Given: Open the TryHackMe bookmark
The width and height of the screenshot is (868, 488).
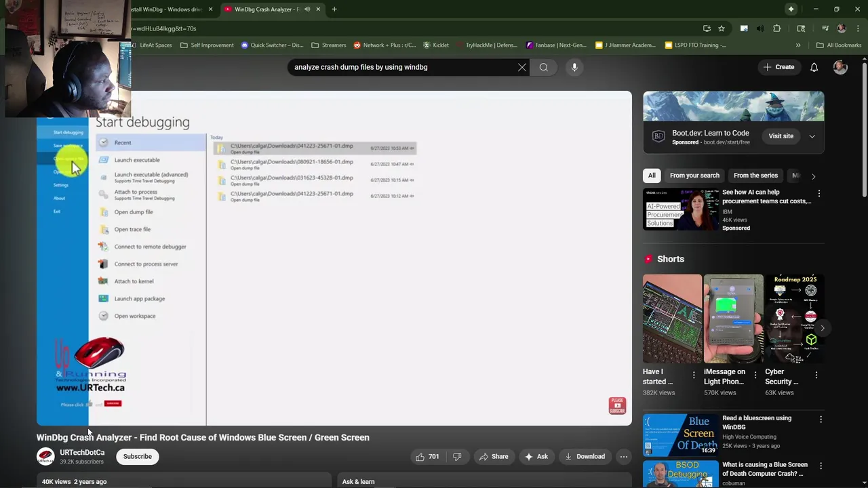Looking at the screenshot, I should 488,45.
